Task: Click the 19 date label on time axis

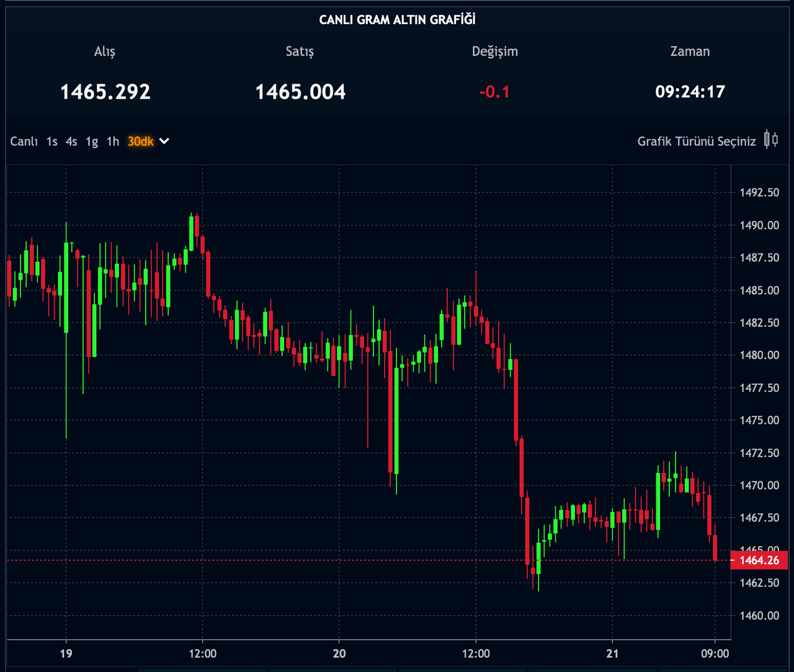Action: 66,653
